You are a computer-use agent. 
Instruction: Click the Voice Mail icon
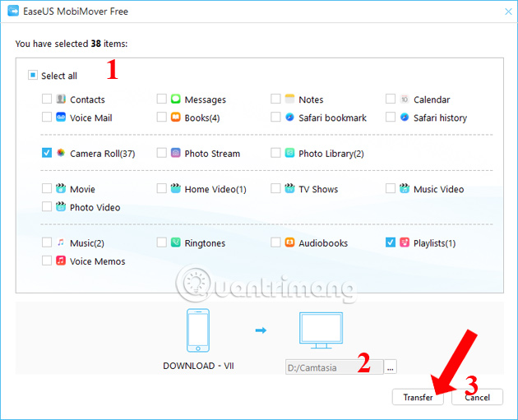(x=61, y=117)
